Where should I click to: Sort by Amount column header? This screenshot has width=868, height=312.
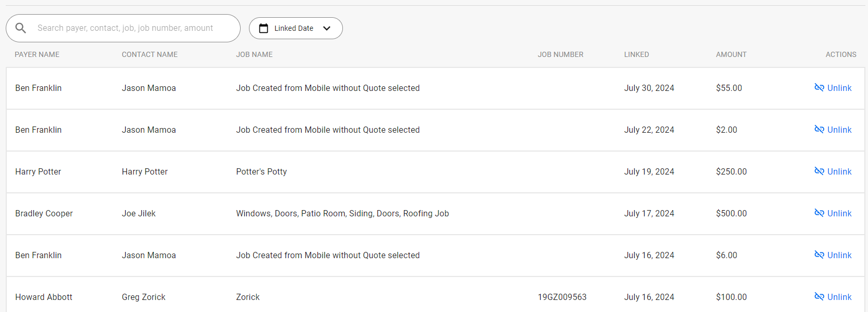pos(731,54)
